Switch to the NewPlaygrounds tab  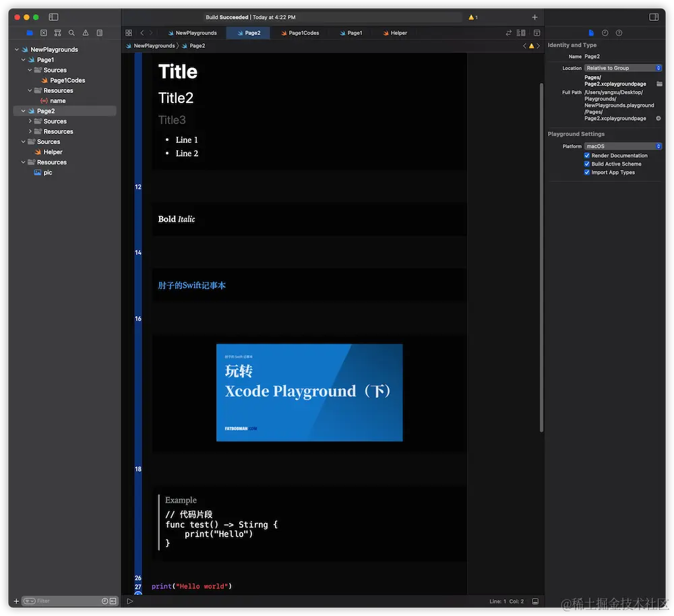[192, 32]
